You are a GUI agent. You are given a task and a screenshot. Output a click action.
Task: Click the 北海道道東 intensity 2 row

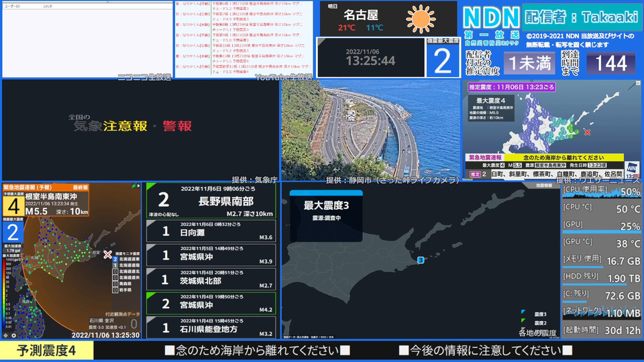click(x=126, y=259)
